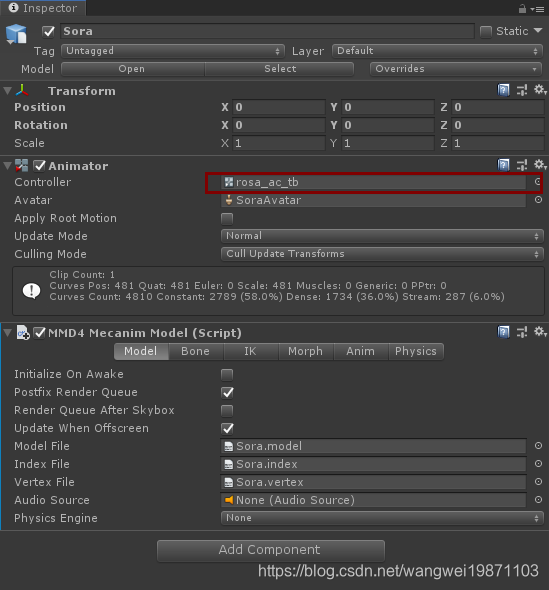The height and width of the screenshot is (590, 549).
Task: Enable Apply Root Motion checkbox
Action: (227, 219)
